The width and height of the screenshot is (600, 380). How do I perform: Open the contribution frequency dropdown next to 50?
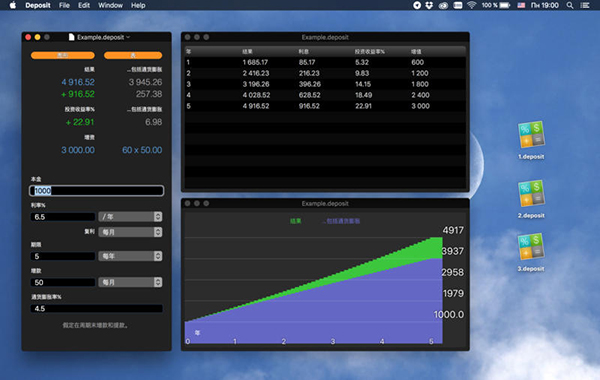click(x=130, y=282)
